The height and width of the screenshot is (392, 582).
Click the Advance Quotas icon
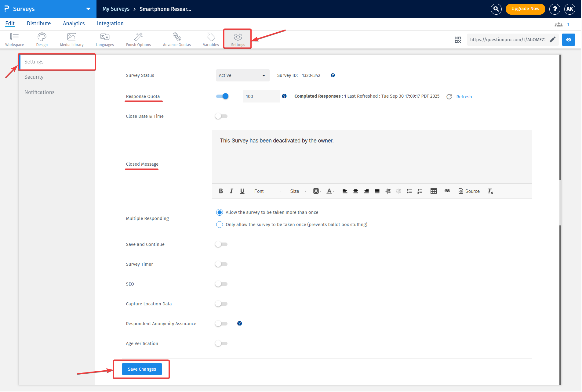tap(177, 39)
